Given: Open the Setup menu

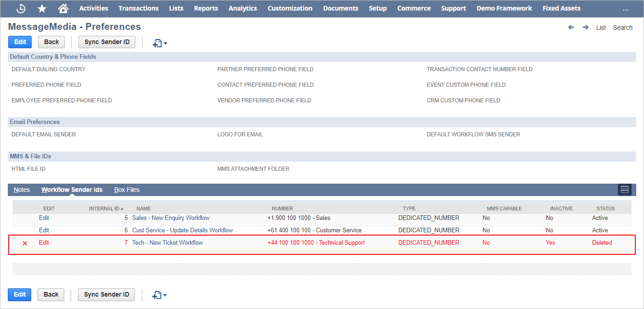Looking at the screenshot, I should tap(378, 8).
